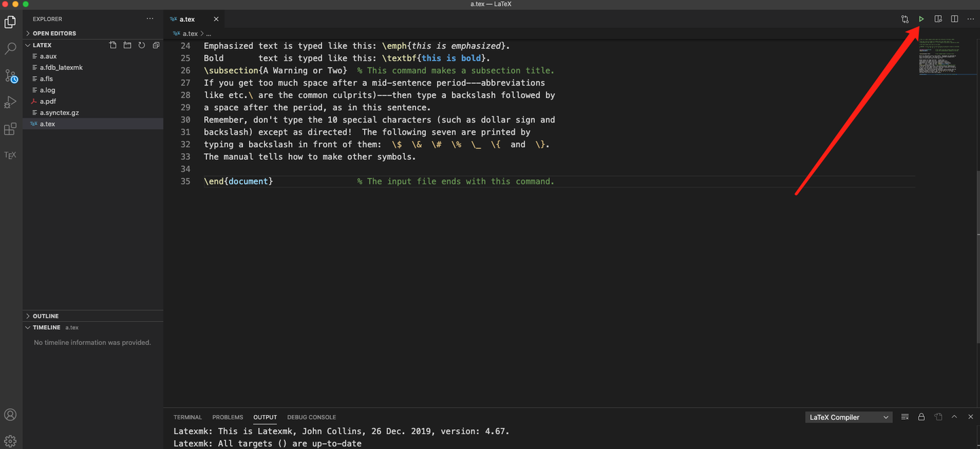Screen dimensions: 980x449
Task: Expand the Open Editors section
Action: coord(54,33)
